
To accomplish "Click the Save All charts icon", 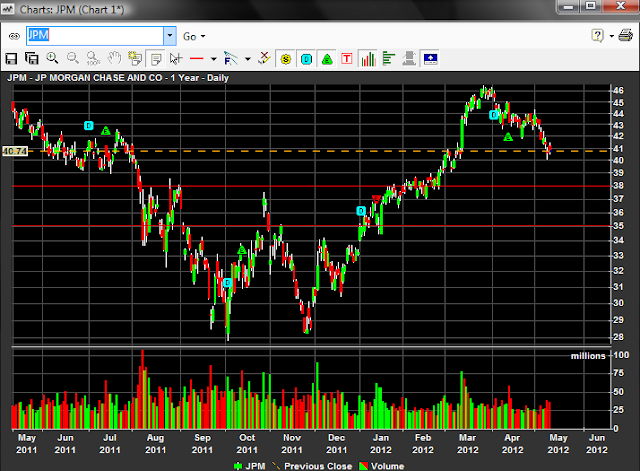I will [31, 59].
